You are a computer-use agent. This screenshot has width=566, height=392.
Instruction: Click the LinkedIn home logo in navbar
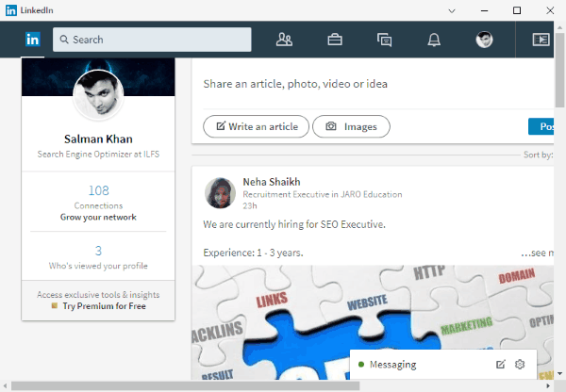pyautogui.click(x=32, y=40)
